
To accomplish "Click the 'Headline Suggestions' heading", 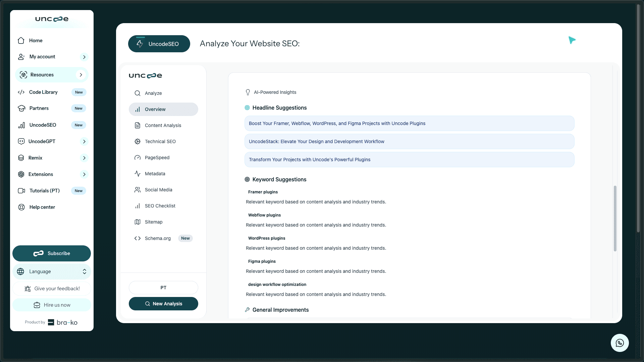I will coord(279,108).
